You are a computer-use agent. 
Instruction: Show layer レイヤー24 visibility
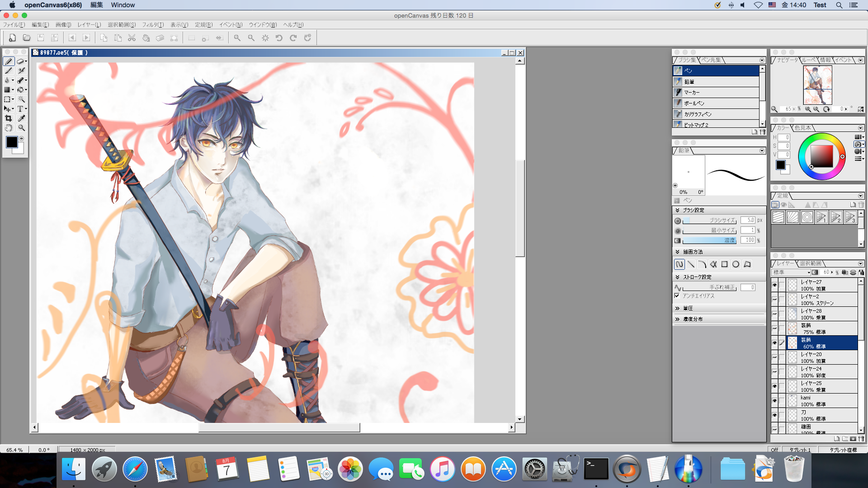point(774,372)
